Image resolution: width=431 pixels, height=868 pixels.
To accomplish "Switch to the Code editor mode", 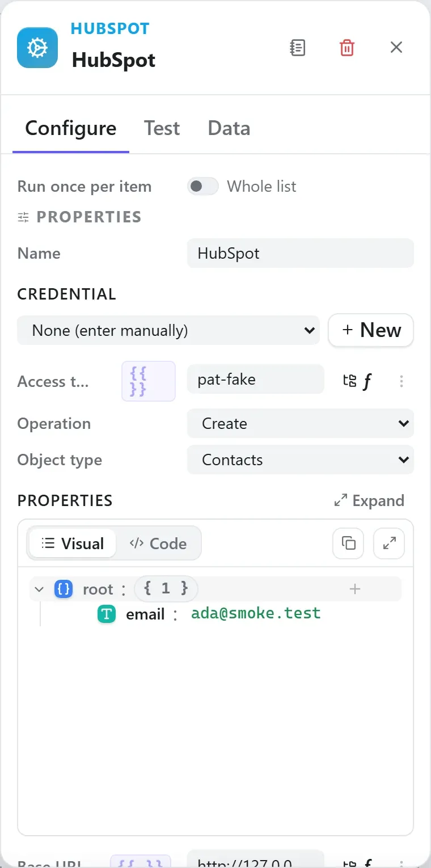I will pyautogui.click(x=158, y=543).
